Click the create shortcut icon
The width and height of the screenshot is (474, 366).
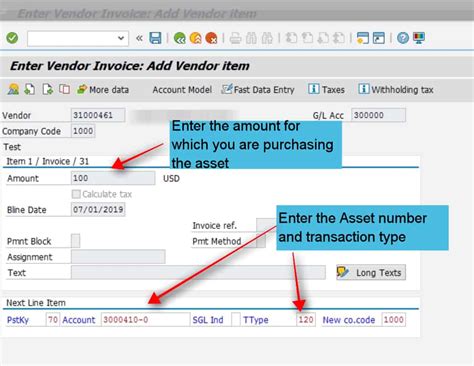[x=379, y=38]
